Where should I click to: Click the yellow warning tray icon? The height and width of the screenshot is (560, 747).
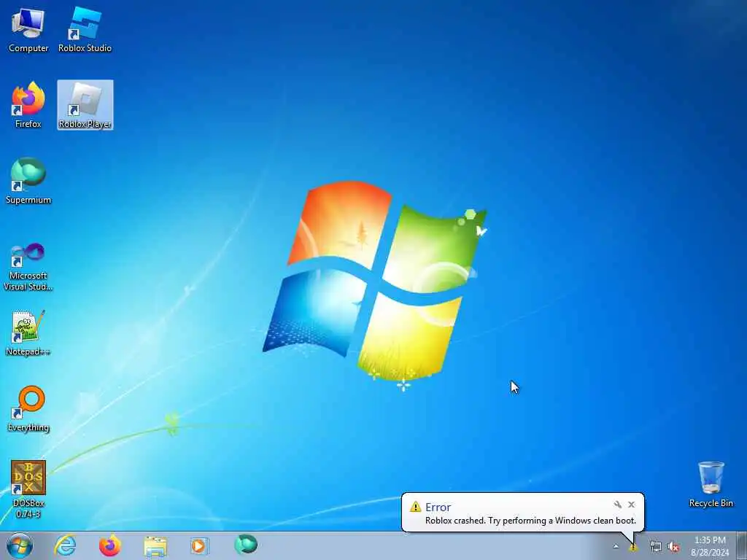633,548
